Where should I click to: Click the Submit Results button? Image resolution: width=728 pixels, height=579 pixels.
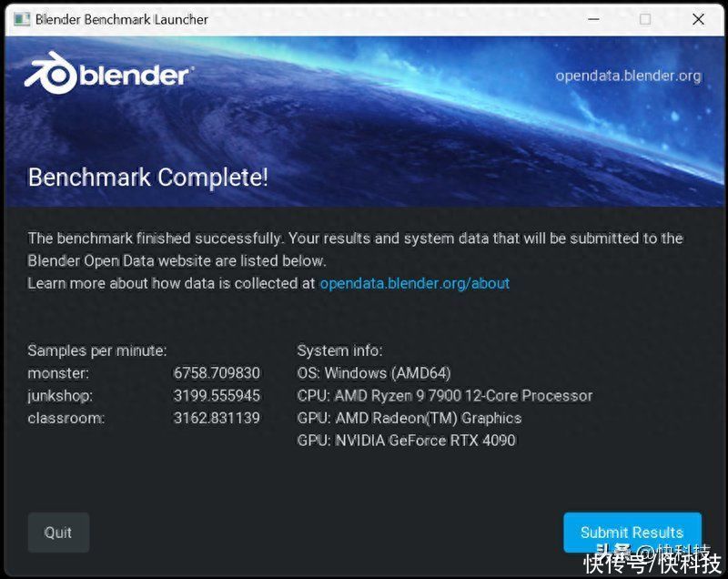pos(632,532)
